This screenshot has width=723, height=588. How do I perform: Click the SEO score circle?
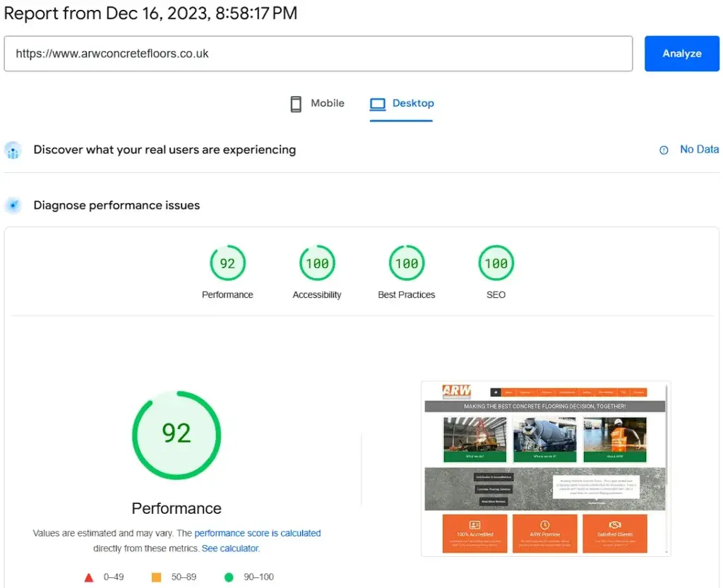pyautogui.click(x=496, y=263)
